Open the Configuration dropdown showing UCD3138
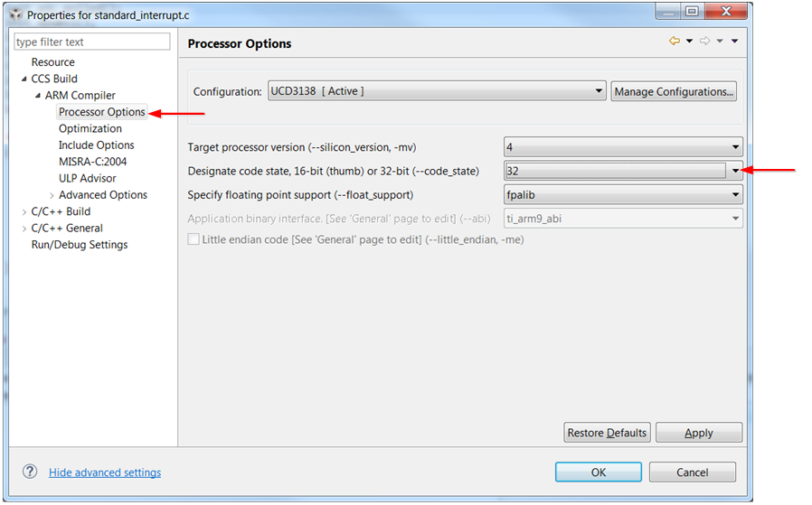Image resolution: width=812 pixels, height=505 pixels. coord(437,91)
